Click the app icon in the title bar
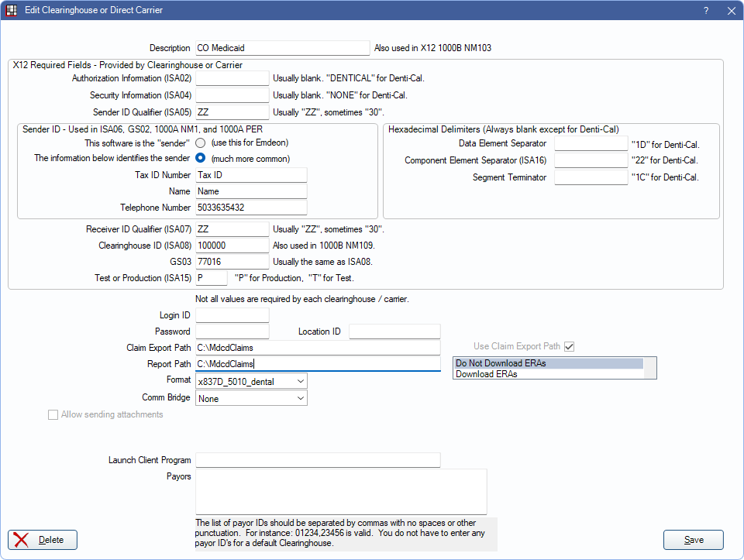The height and width of the screenshot is (560, 744). (12, 11)
